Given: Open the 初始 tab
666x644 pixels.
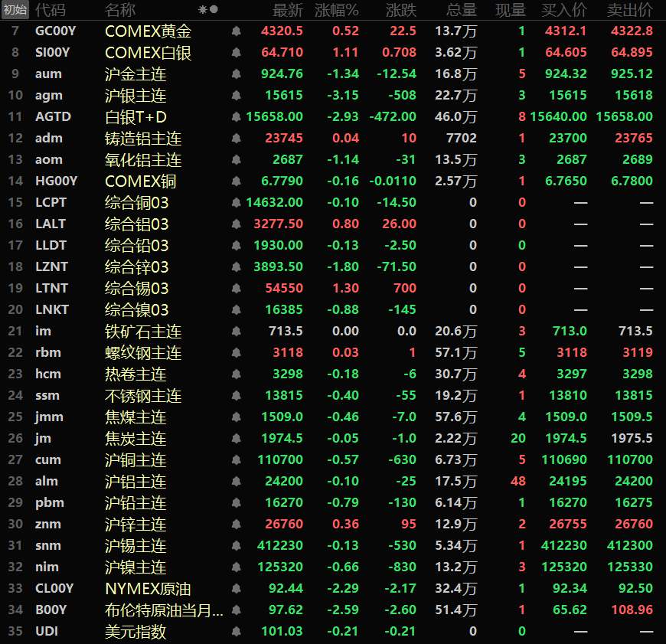Looking at the screenshot, I should (x=15, y=9).
